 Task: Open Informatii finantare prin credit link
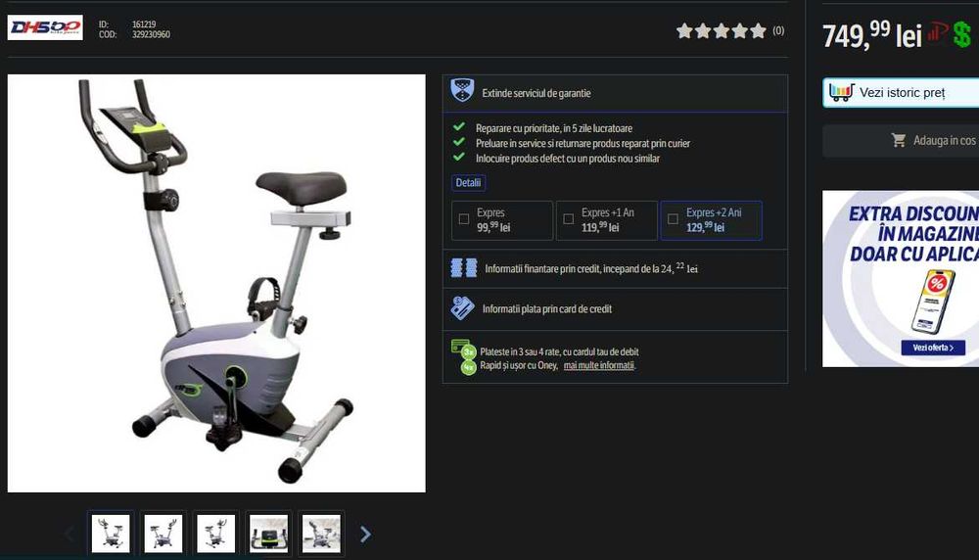[x=590, y=268]
